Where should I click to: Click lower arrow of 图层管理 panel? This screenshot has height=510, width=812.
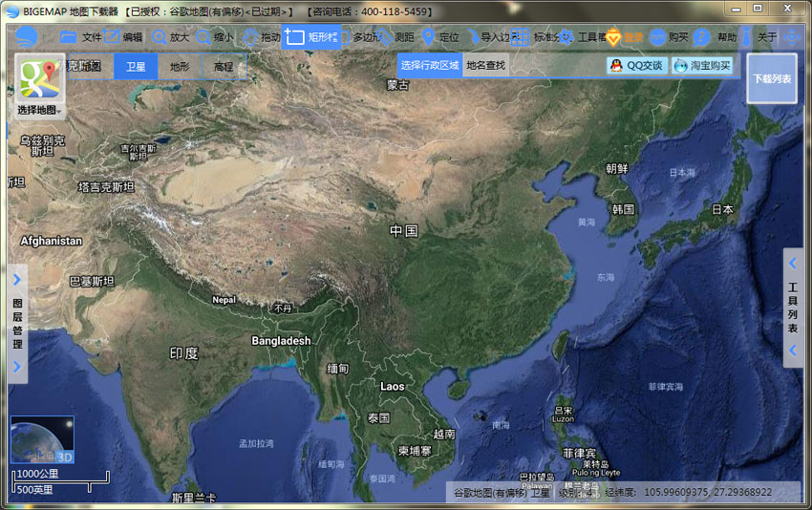17,367
